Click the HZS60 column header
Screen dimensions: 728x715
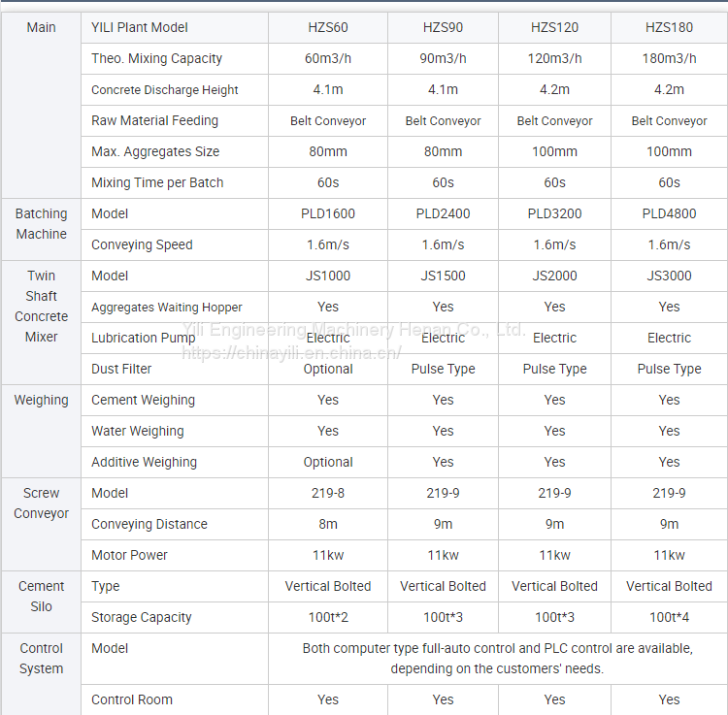tap(328, 27)
